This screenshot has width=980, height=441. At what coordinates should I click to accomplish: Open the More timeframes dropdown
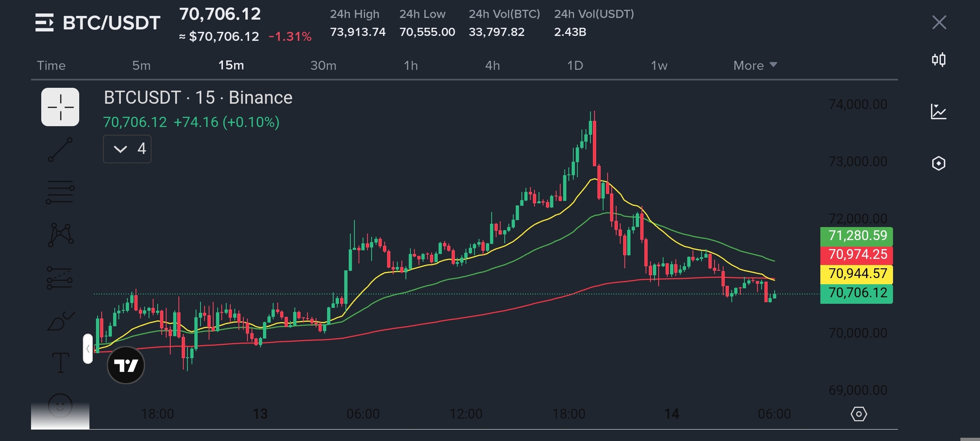point(755,65)
